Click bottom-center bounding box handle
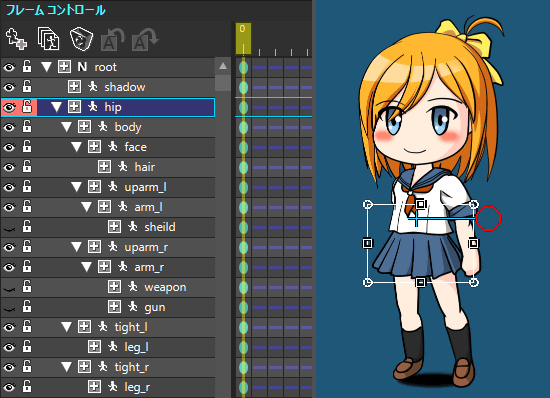 tap(420, 282)
